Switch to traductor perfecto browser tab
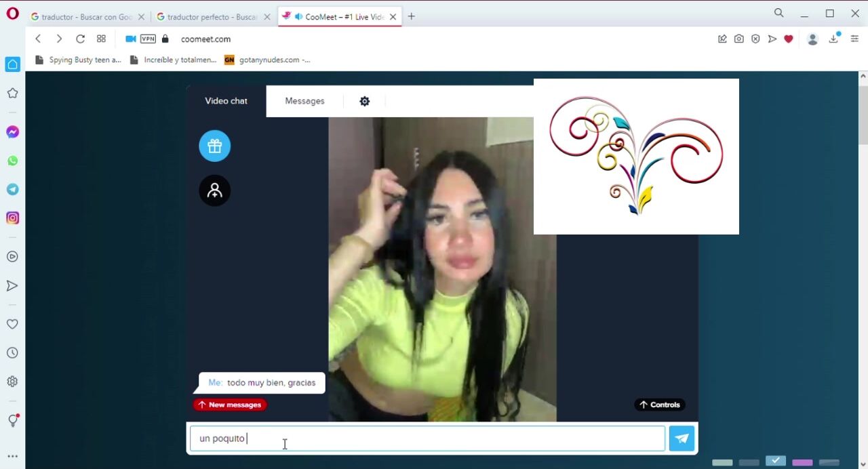868x469 pixels. point(210,17)
